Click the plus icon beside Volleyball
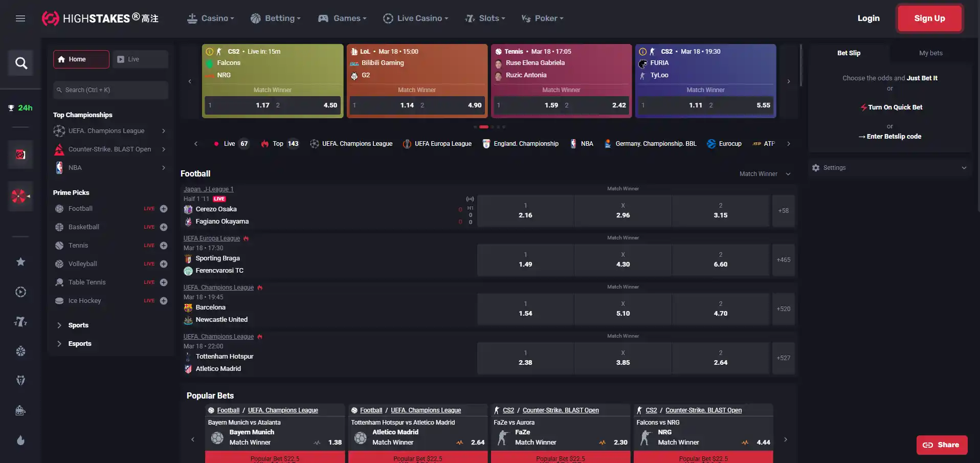The height and width of the screenshot is (463, 980). tap(164, 264)
